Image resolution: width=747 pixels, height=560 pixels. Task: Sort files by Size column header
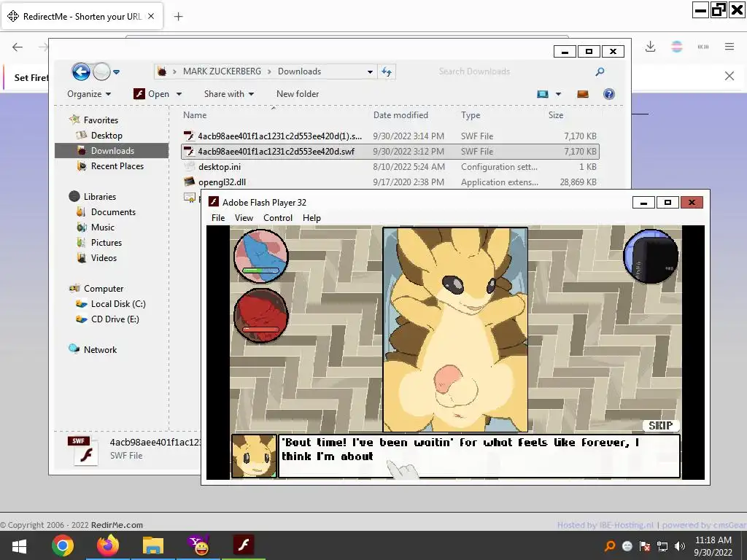coord(555,114)
